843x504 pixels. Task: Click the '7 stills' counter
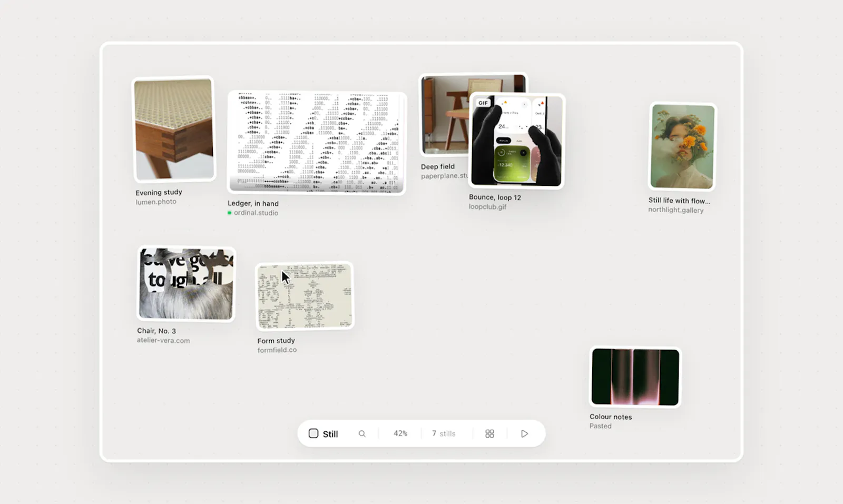pyautogui.click(x=444, y=433)
